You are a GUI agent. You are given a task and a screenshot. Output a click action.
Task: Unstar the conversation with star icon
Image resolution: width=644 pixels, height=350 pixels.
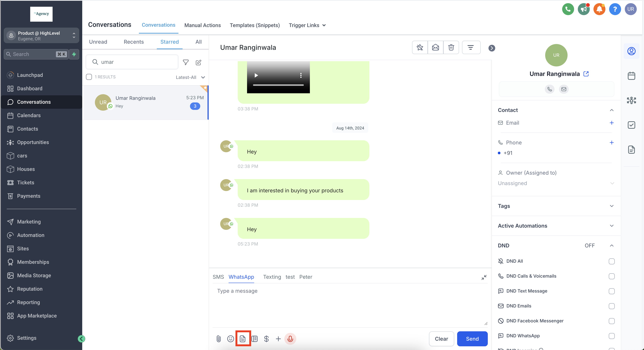pos(420,47)
